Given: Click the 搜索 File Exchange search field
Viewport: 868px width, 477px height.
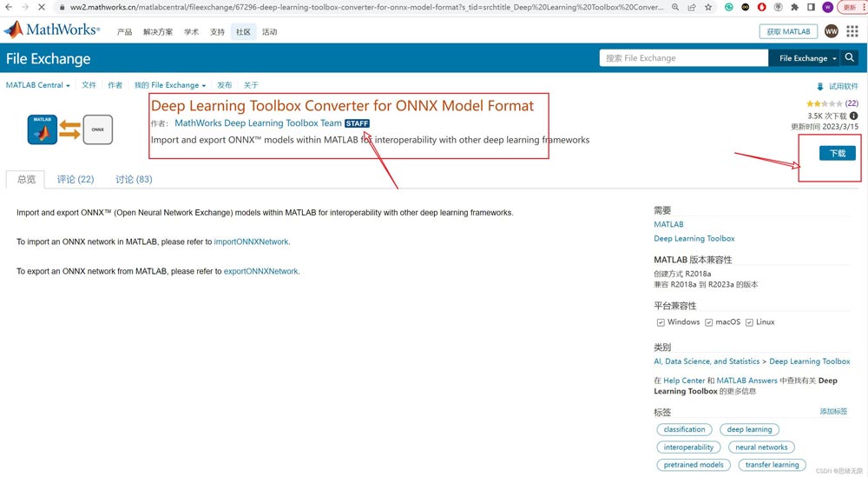Looking at the screenshot, I should tap(683, 58).
